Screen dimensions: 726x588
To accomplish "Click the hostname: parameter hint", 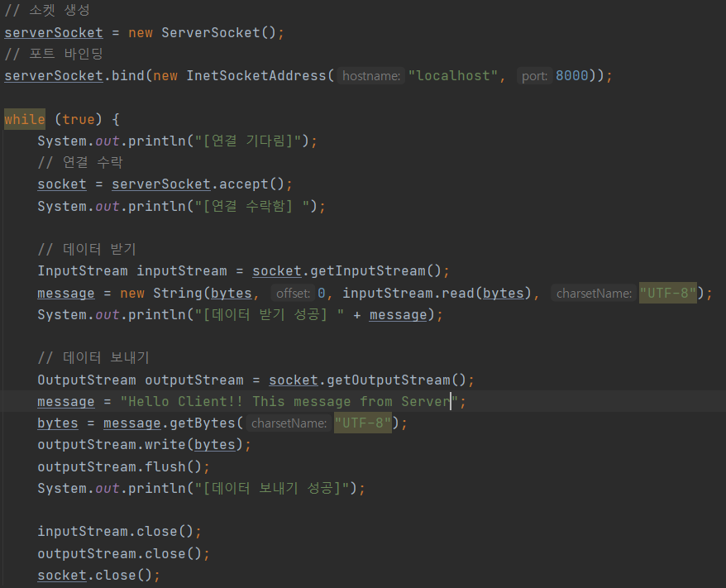I will [371, 76].
